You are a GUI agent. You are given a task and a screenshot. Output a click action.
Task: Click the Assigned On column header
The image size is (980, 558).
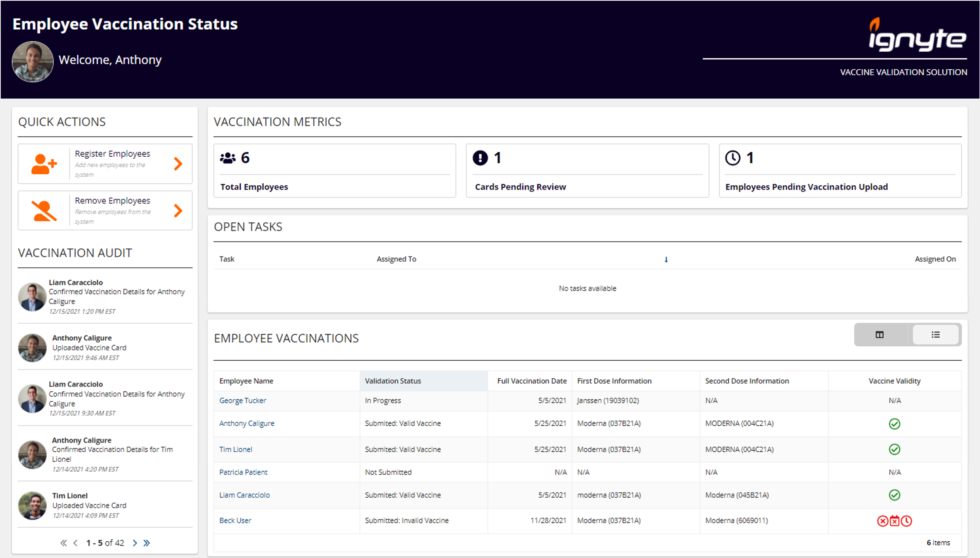[935, 259]
